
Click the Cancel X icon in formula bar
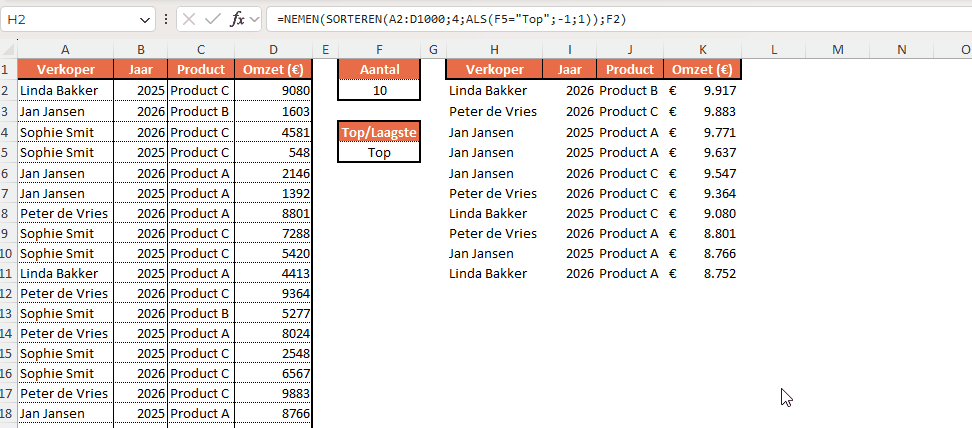coord(190,19)
